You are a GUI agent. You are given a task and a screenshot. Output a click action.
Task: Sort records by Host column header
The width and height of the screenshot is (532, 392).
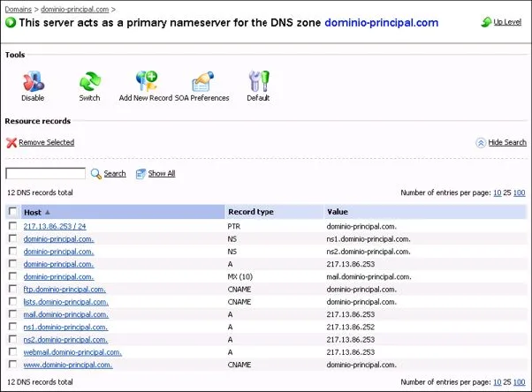coord(33,212)
